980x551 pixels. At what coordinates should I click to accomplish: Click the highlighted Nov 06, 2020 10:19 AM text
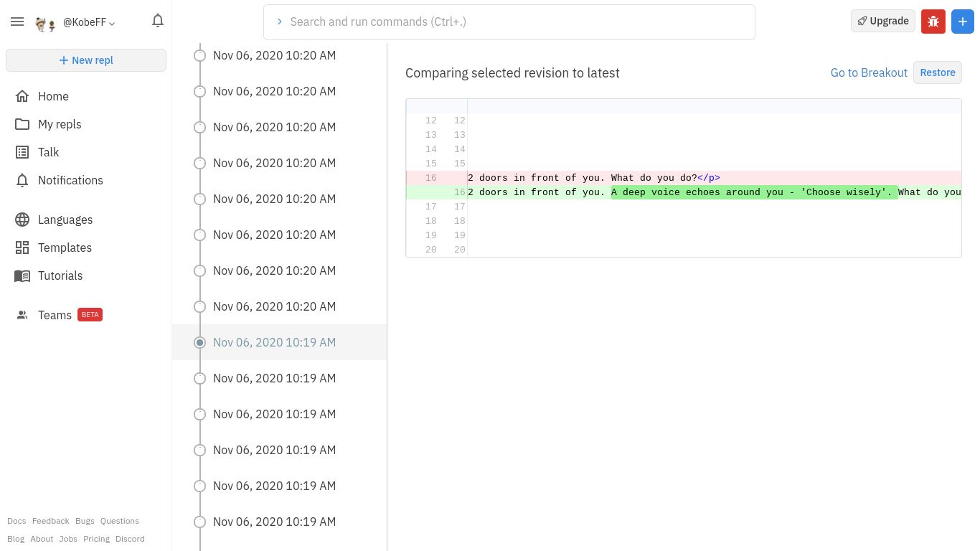pos(274,342)
